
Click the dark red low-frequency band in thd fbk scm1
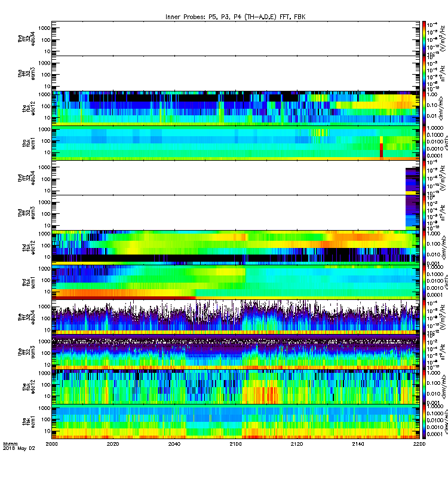[124, 298]
